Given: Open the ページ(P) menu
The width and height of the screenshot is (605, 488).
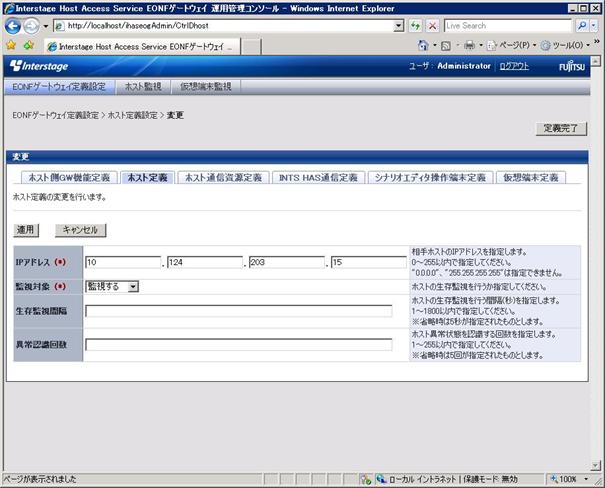Looking at the screenshot, I should [x=512, y=46].
